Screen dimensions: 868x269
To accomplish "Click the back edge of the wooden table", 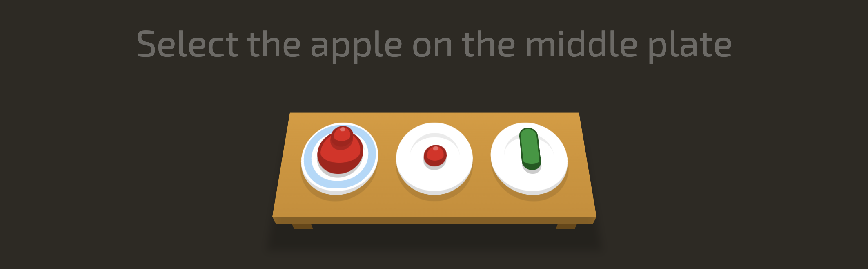I will 434,114.
